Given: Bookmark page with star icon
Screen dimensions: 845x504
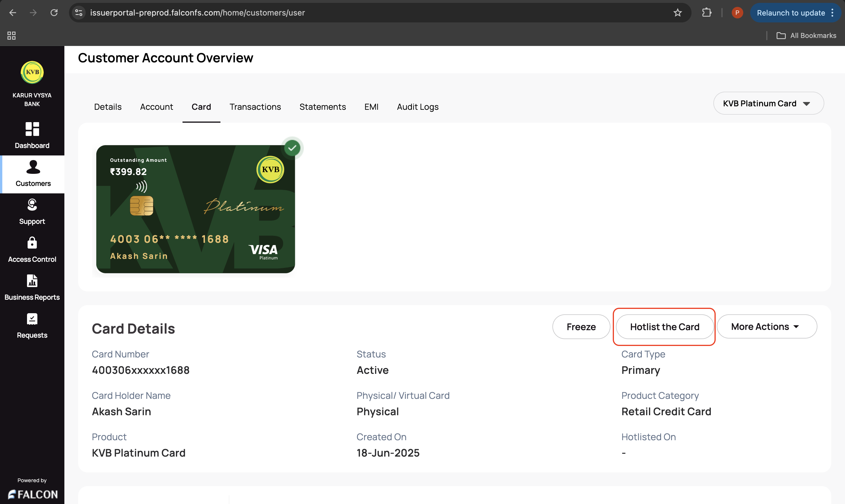Looking at the screenshot, I should [677, 13].
